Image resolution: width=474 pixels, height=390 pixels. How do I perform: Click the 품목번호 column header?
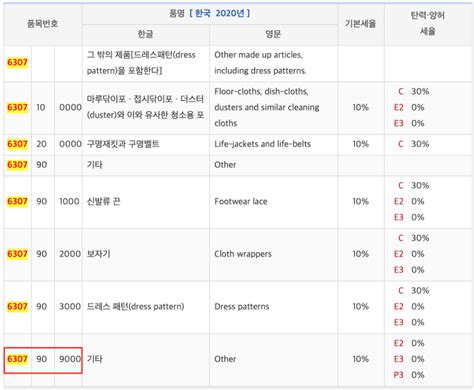(x=43, y=24)
